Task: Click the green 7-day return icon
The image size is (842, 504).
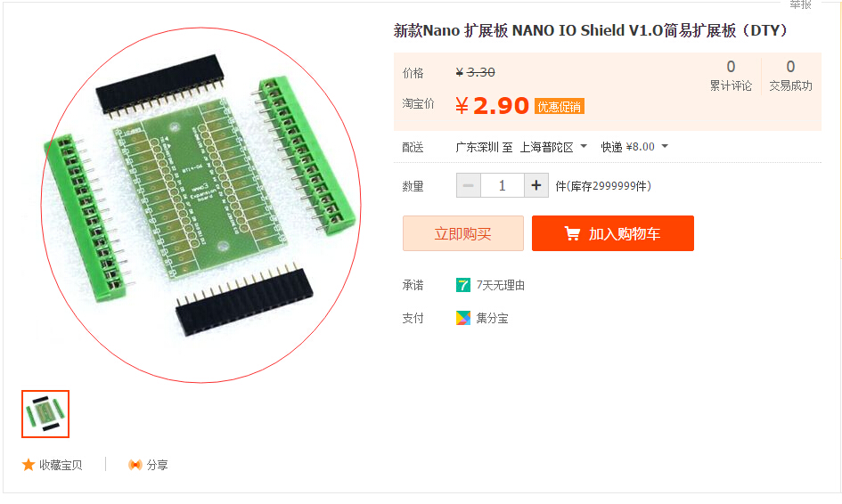Action: coord(463,285)
